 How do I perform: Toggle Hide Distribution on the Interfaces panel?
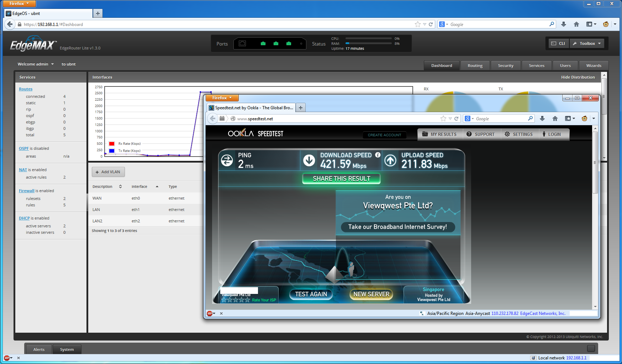[578, 77]
